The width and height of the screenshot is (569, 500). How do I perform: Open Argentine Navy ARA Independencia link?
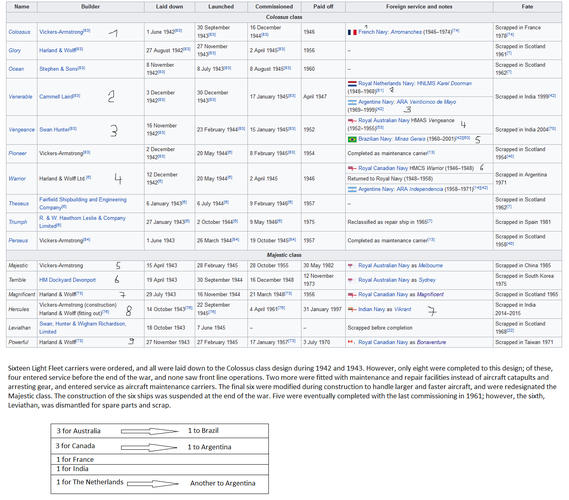(400, 189)
